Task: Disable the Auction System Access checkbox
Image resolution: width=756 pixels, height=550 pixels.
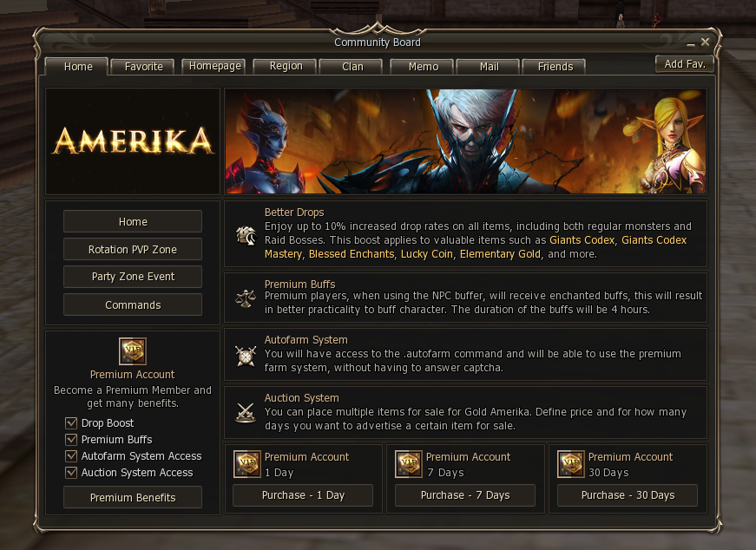Action: pyautogui.click(x=71, y=473)
